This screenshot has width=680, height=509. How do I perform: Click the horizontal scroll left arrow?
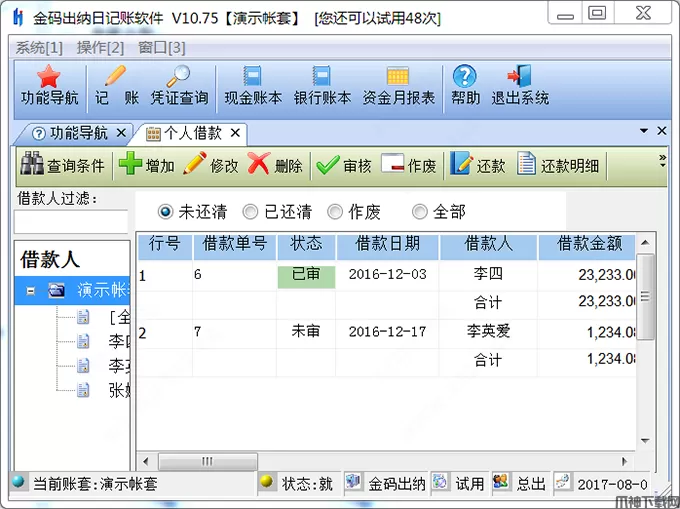point(146,461)
